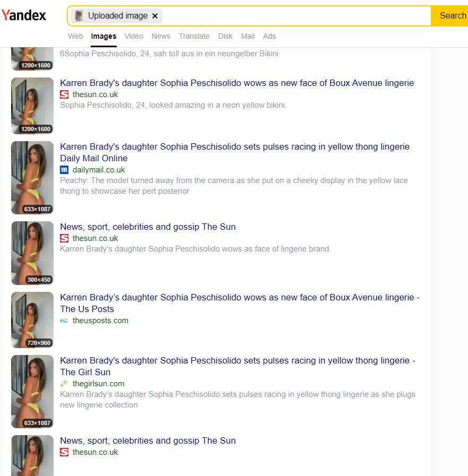Open the 720×960 image thumbnail
The image size is (468, 476).
coord(32,320)
